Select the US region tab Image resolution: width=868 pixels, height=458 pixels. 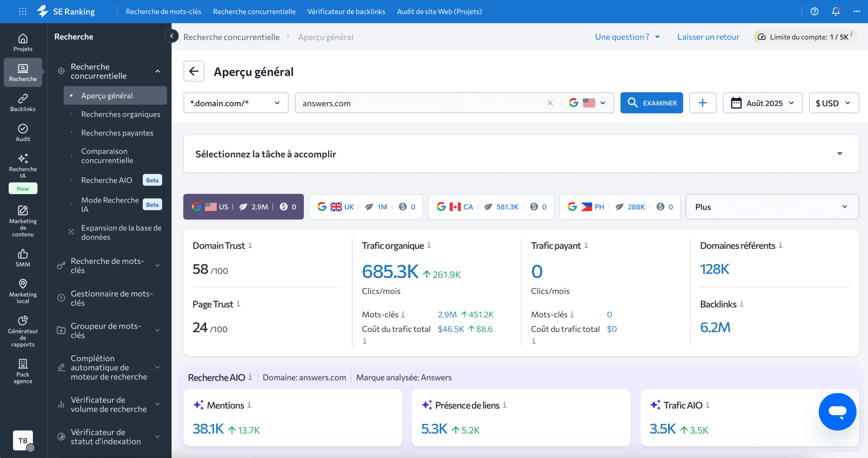243,207
